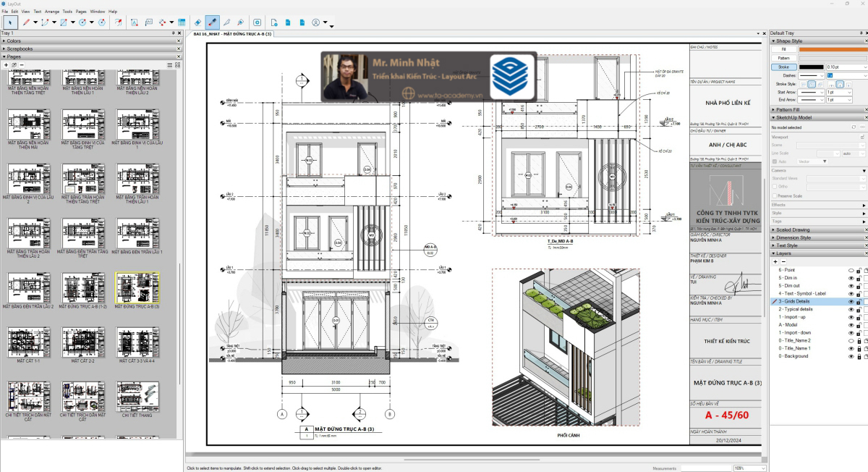The image size is (868, 472).
Task: Toggle the Pattern button in Shape Style
Action: coord(783,58)
